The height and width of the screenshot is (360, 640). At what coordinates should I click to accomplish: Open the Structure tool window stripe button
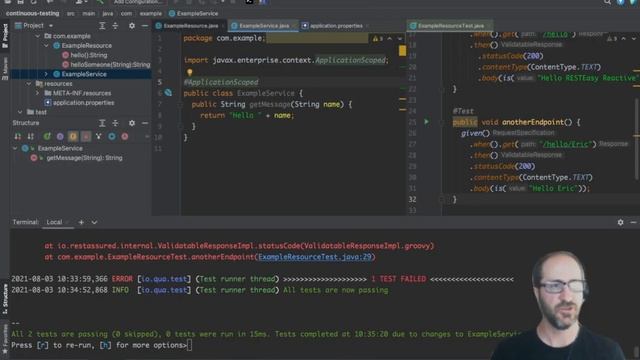[x=5, y=299]
